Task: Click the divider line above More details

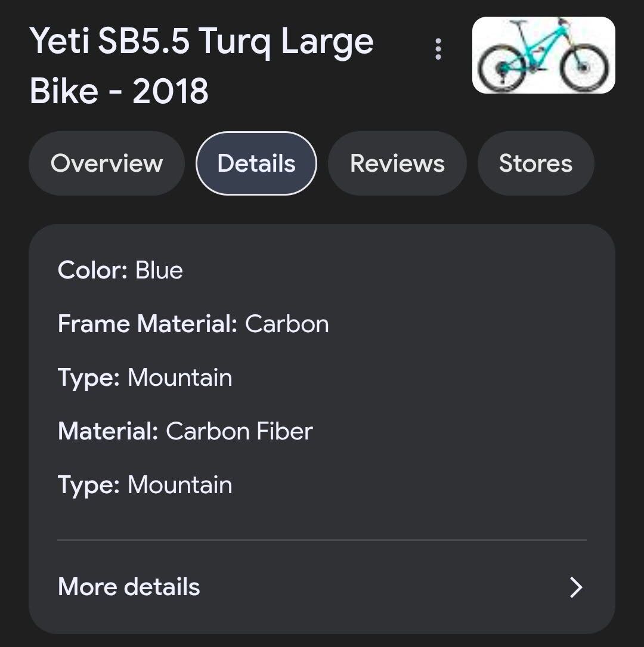Action: pyautogui.click(x=322, y=540)
